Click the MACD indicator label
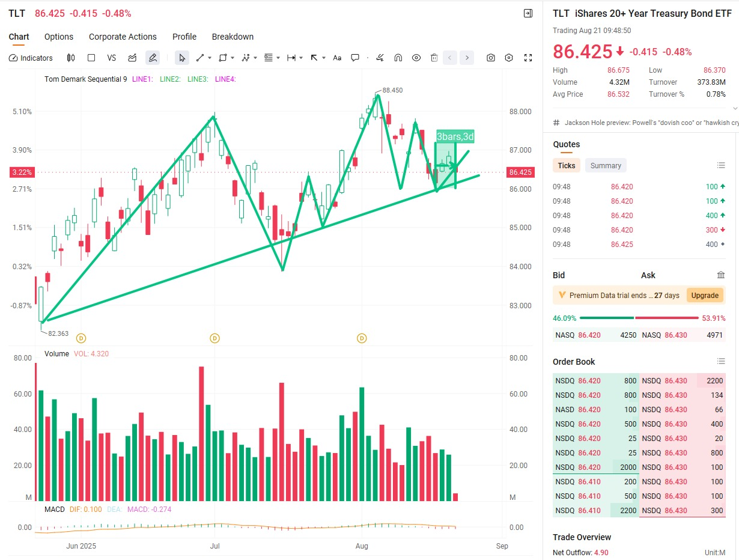This screenshot has width=739, height=560. point(54,509)
